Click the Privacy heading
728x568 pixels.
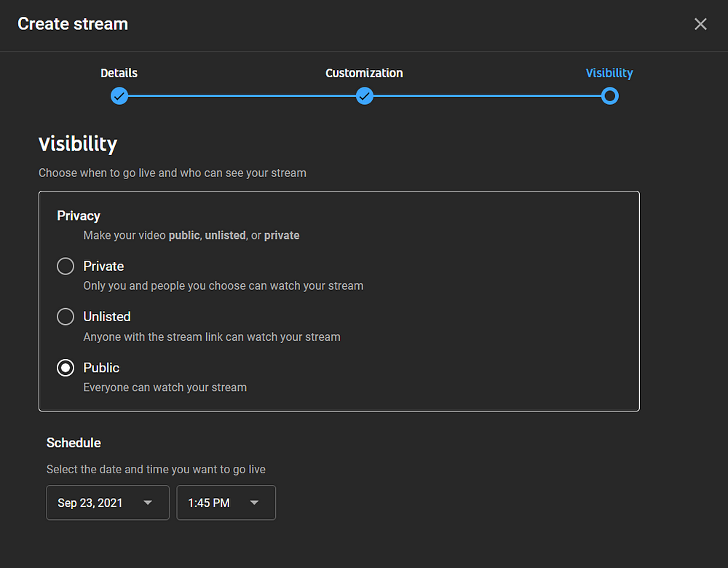(79, 216)
